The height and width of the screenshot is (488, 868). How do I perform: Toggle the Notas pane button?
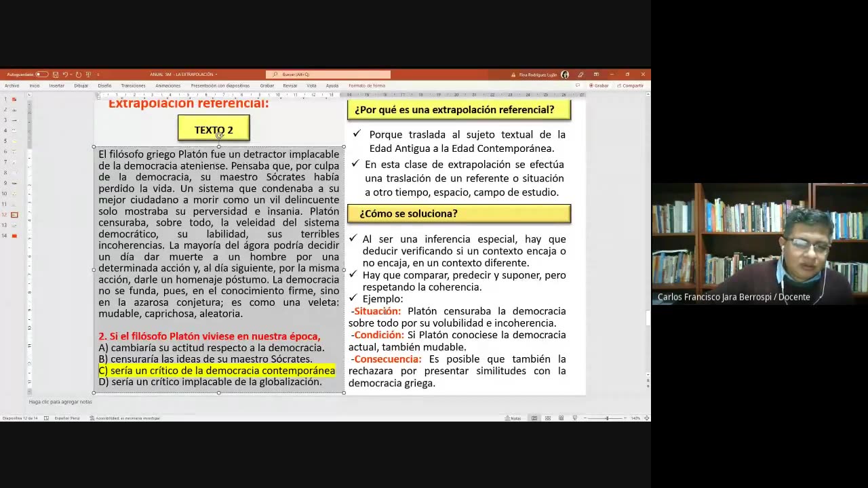point(513,418)
